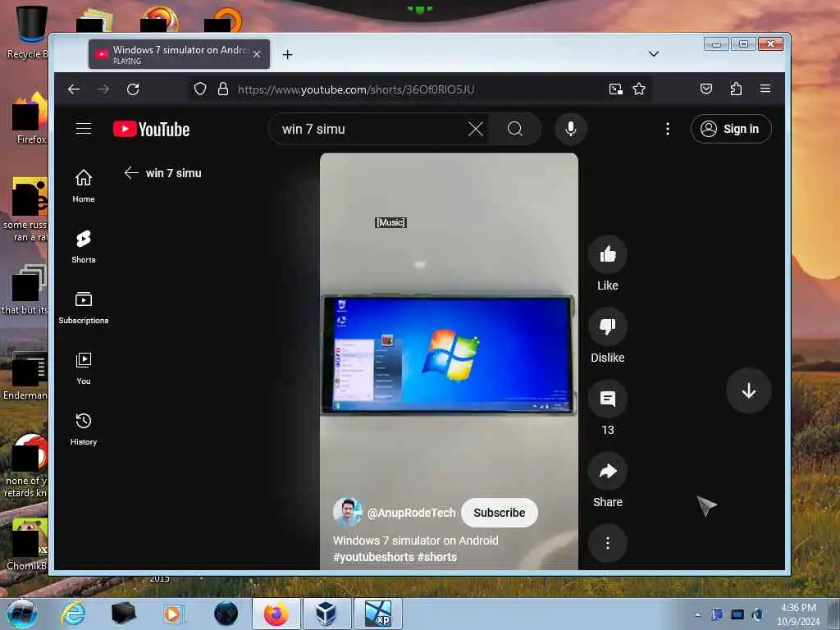840x630 pixels.
Task: Open Subscriptions in sidebar
Action: point(84,308)
